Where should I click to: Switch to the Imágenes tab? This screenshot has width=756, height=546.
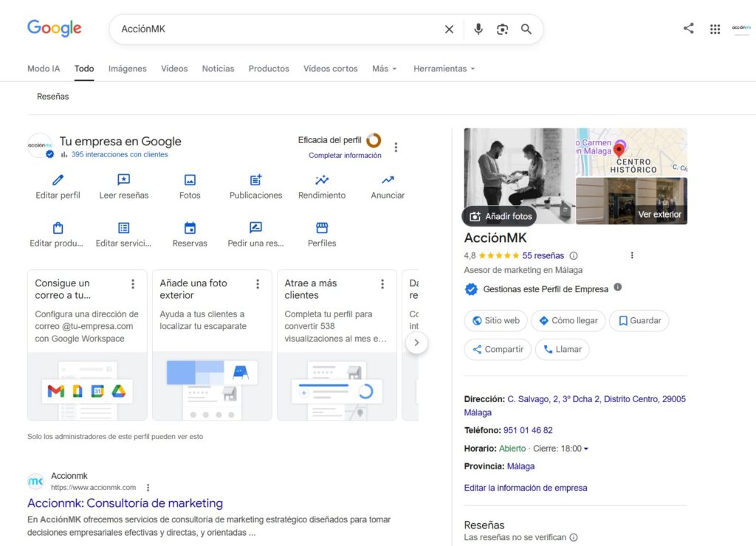tap(127, 69)
